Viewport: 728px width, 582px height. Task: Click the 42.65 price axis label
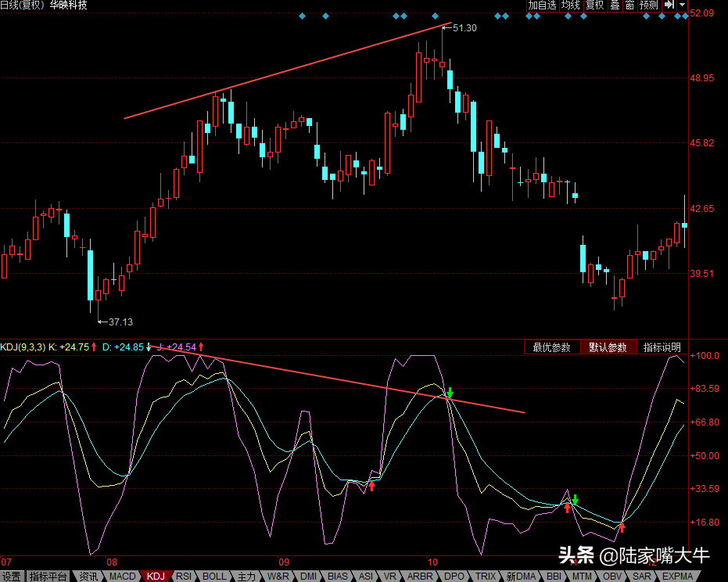coord(702,209)
